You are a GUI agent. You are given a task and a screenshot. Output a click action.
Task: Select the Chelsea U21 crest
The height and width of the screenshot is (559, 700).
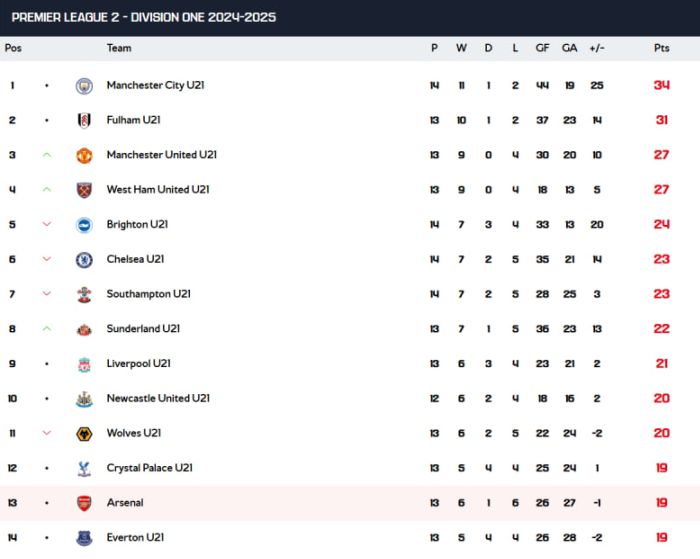point(84,260)
